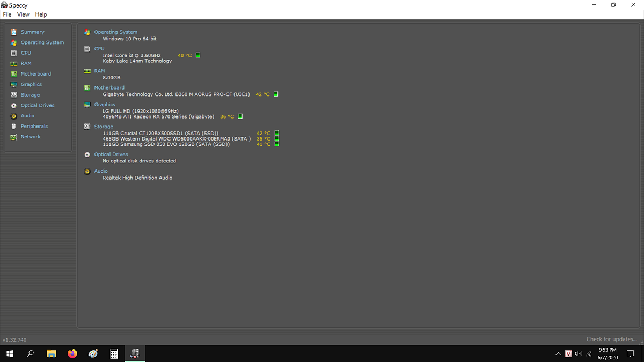Image resolution: width=644 pixels, height=362 pixels.
Task: Select the Peripherals mouse icon in sidebar
Action: [x=14, y=126]
